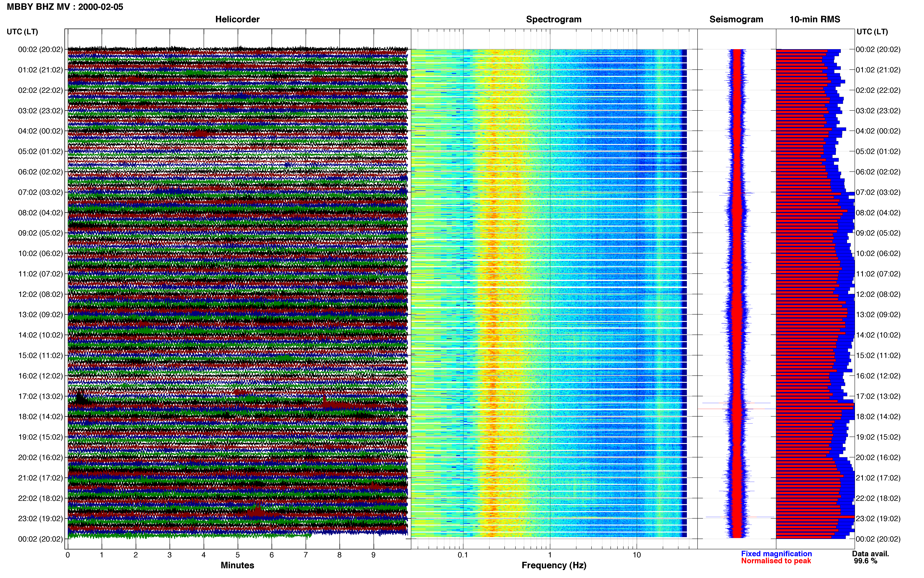Click the Helicorder panel heading
The image size is (924, 578).
click(237, 20)
